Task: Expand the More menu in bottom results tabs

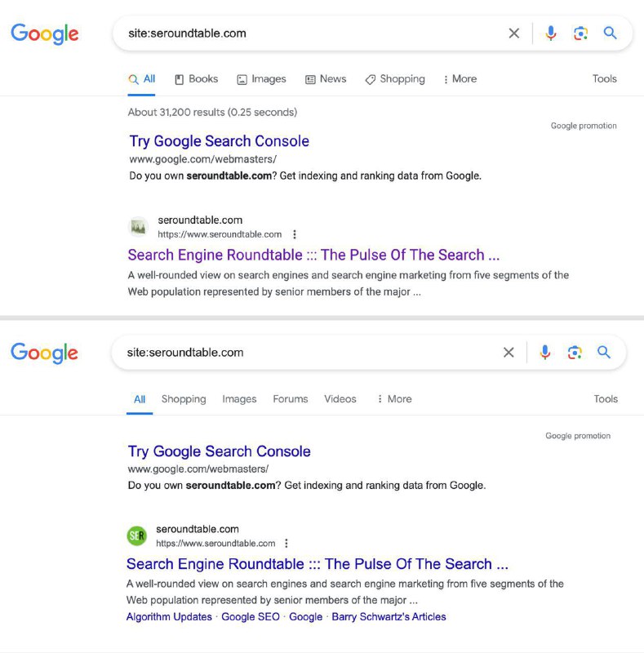Action: [394, 399]
